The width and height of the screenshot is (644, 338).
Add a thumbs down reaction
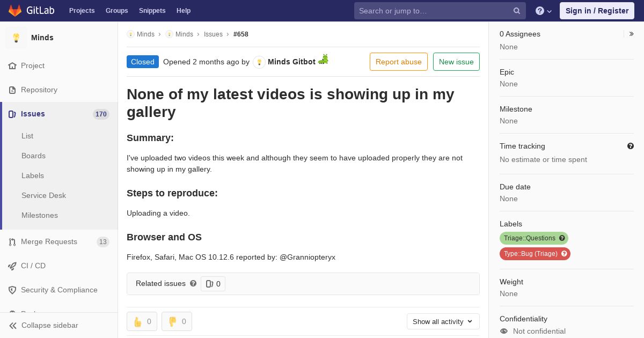[x=177, y=321]
